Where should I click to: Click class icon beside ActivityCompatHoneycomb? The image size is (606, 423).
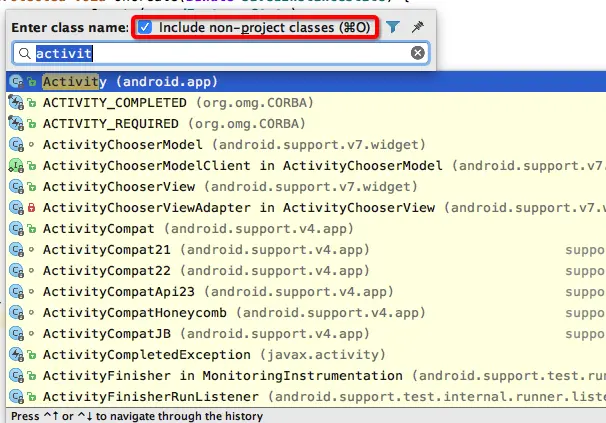[16, 312]
